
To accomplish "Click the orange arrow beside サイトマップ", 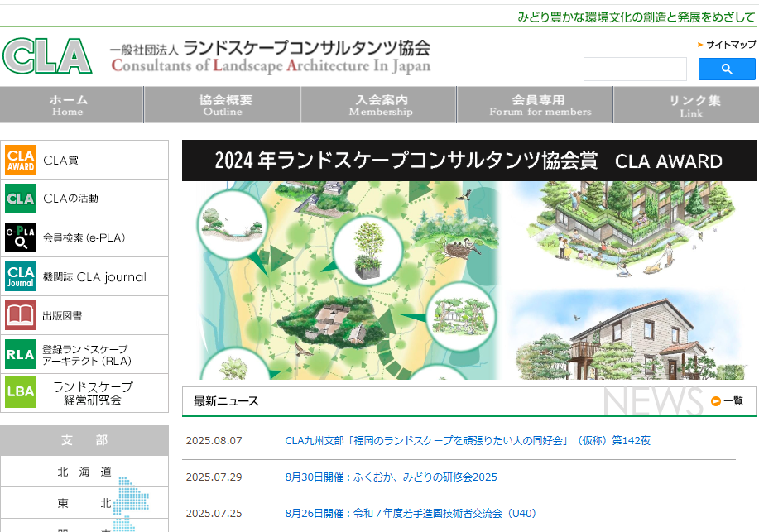I will tap(700, 45).
